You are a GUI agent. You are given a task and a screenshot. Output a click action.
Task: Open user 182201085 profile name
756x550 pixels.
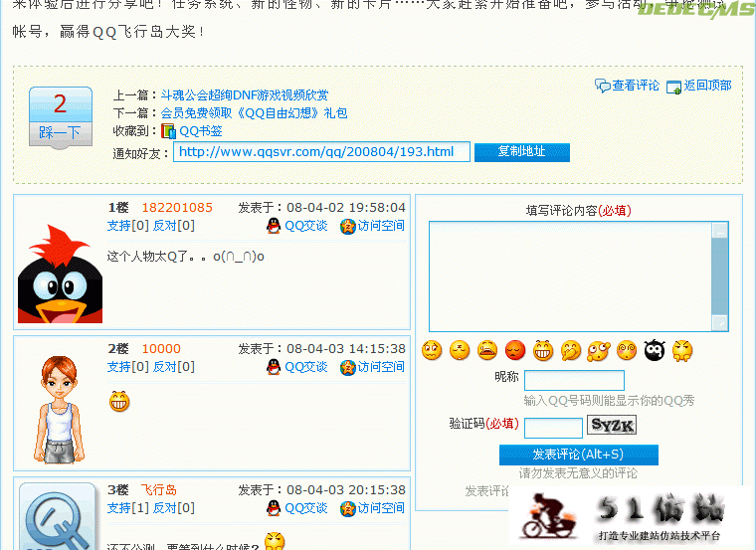pos(177,208)
